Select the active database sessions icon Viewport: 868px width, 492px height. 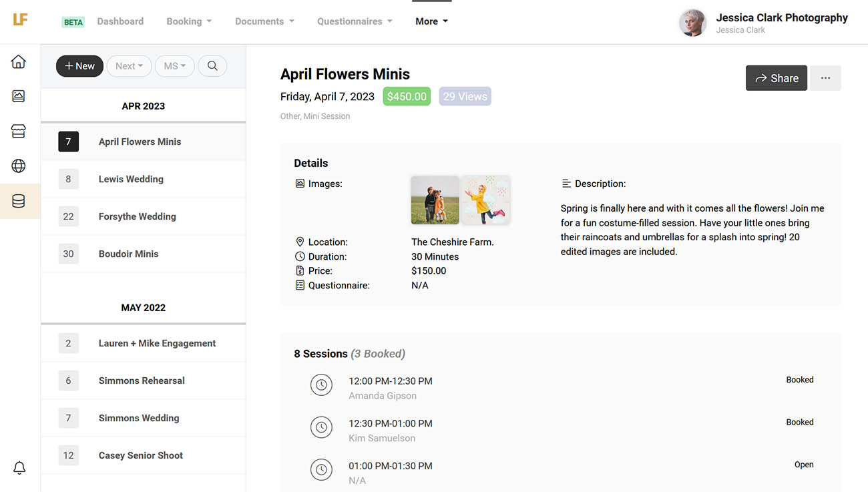pyautogui.click(x=19, y=200)
